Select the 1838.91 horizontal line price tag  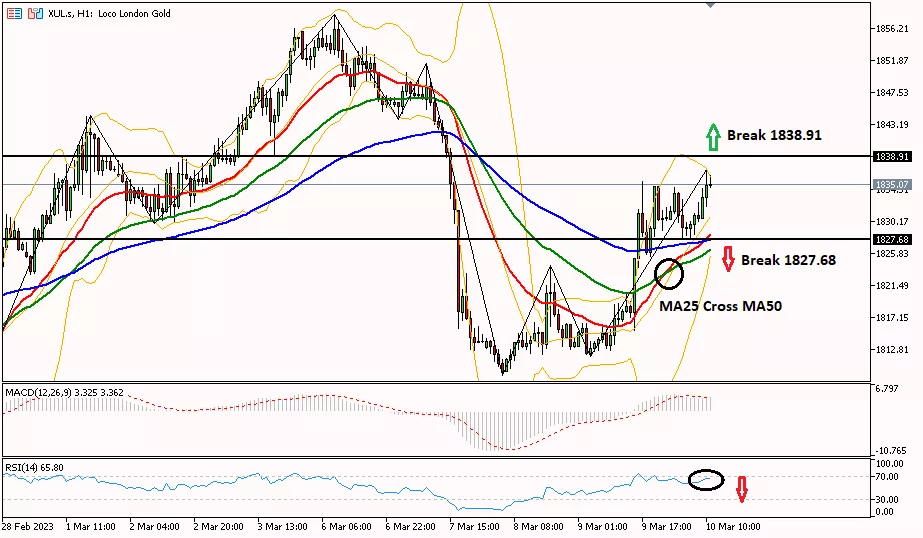point(892,157)
